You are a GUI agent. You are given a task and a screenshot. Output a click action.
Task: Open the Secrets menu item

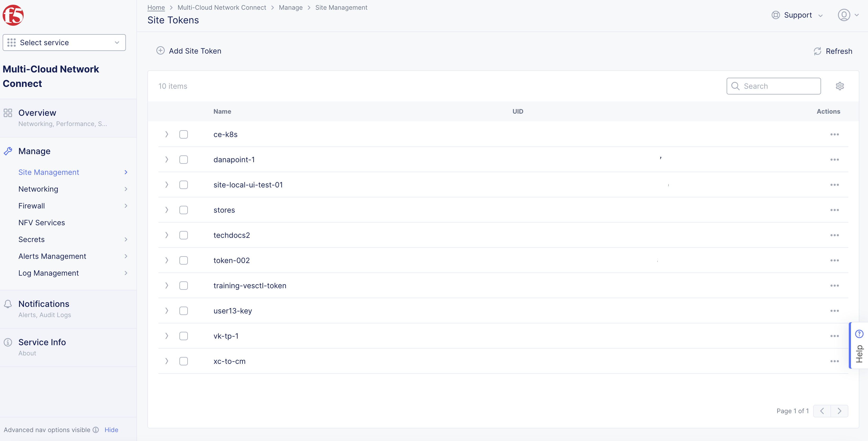click(x=31, y=239)
